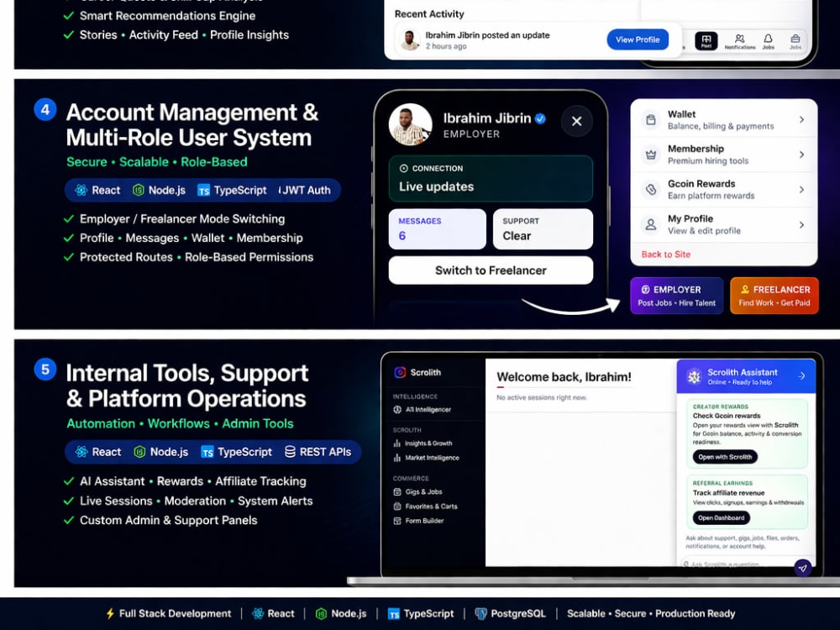This screenshot has height=630, width=840.
Task: Click "No active sessions right now."
Action: click(542, 397)
